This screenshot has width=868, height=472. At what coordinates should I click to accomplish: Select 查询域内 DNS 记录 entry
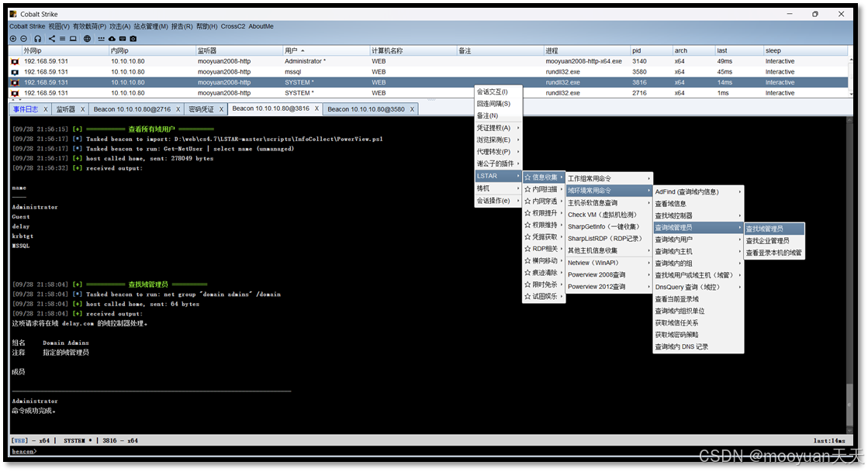pos(699,347)
